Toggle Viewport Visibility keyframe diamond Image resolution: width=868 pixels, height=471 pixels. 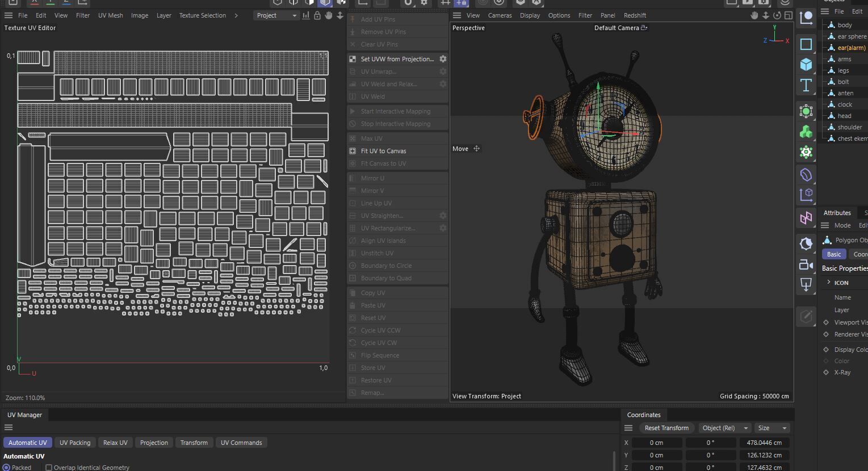826,322
